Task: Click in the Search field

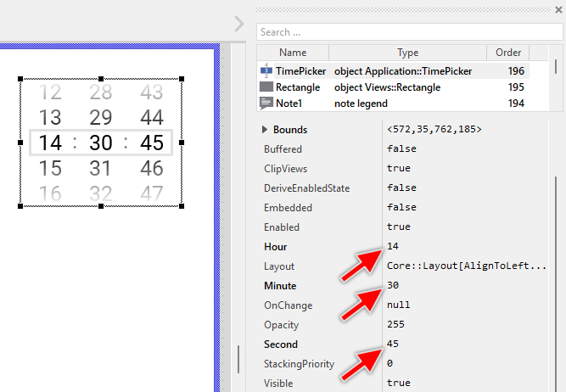Action: (x=410, y=32)
